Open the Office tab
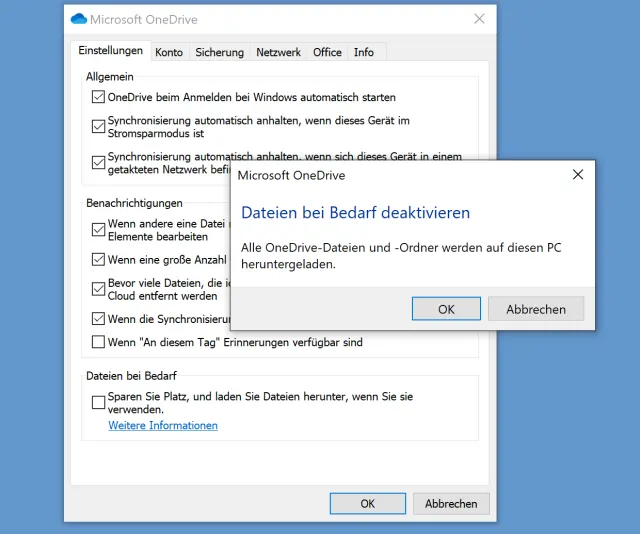 pyautogui.click(x=327, y=52)
